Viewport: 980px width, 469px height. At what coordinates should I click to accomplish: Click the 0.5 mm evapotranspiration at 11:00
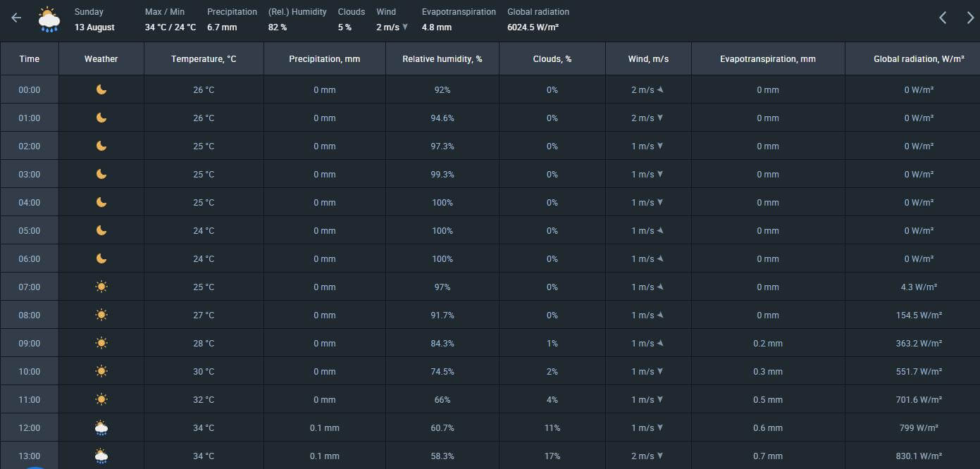(768, 399)
